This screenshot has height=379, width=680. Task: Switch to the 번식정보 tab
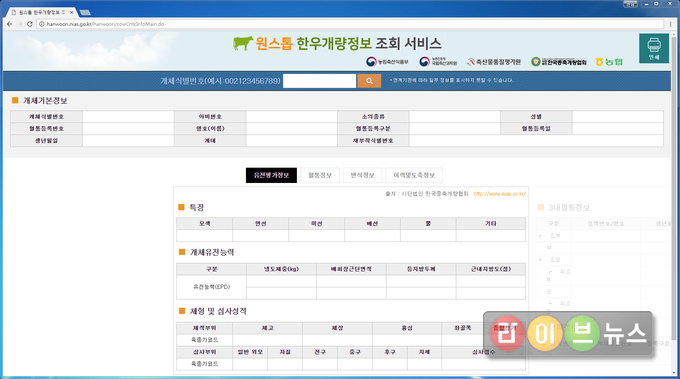pos(363,175)
